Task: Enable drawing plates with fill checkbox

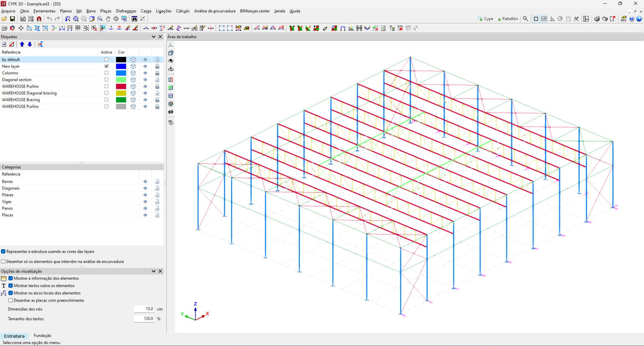Action: 11,300
